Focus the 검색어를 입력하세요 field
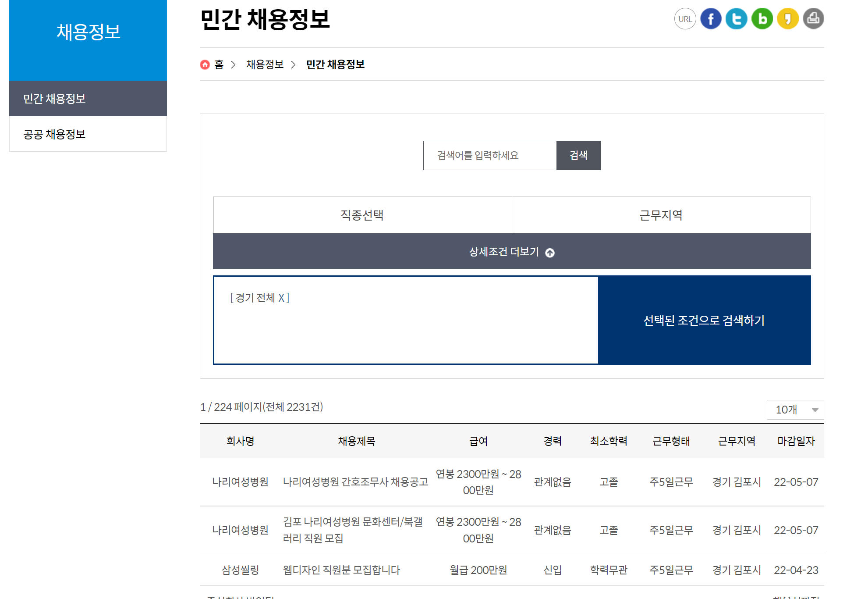Screen dimensions: 868x599 (488, 155)
